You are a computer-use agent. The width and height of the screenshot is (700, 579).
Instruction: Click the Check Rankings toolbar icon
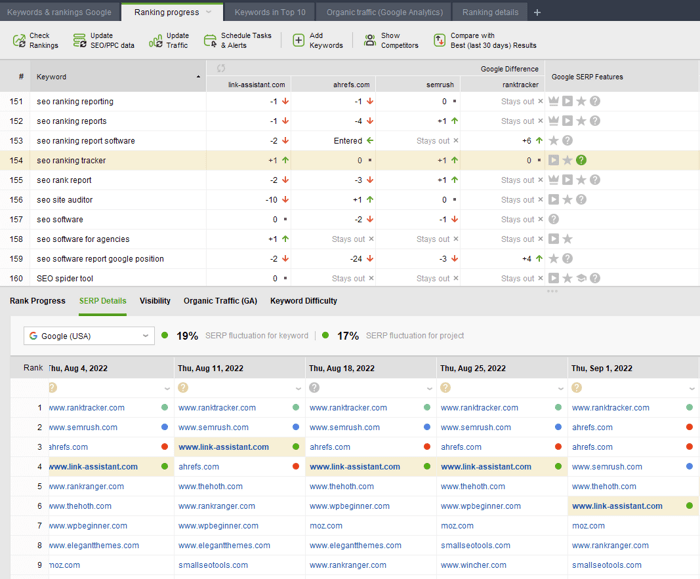point(19,41)
